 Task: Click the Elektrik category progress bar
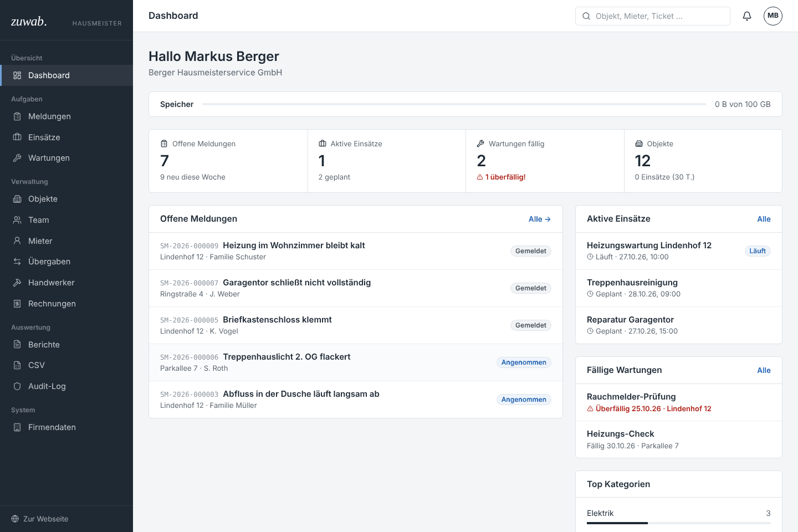tap(679, 523)
